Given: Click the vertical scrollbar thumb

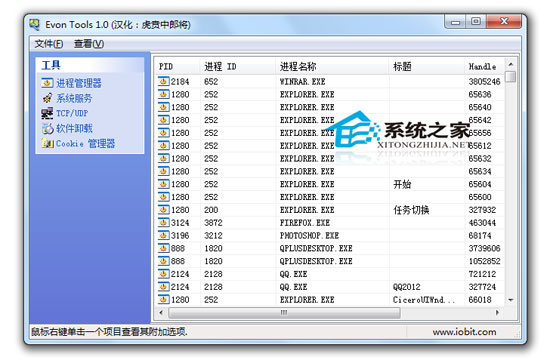Looking at the screenshot, I should [x=511, y=77].
